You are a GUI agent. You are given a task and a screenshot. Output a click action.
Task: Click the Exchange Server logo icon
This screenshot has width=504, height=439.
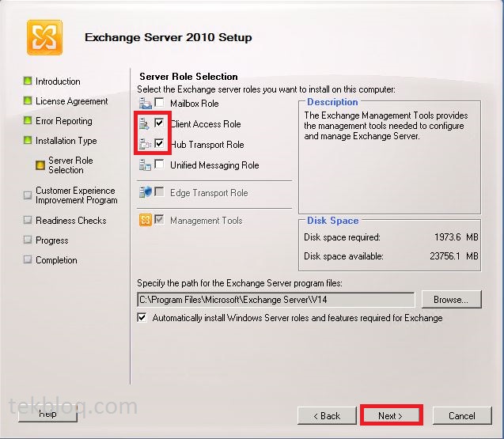click(44, 37)
